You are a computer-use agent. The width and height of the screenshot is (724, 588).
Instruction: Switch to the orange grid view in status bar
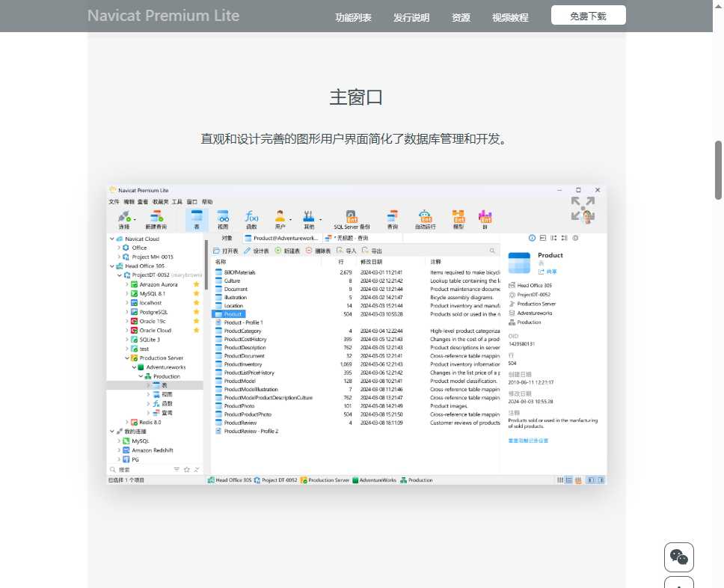[577, 480]
